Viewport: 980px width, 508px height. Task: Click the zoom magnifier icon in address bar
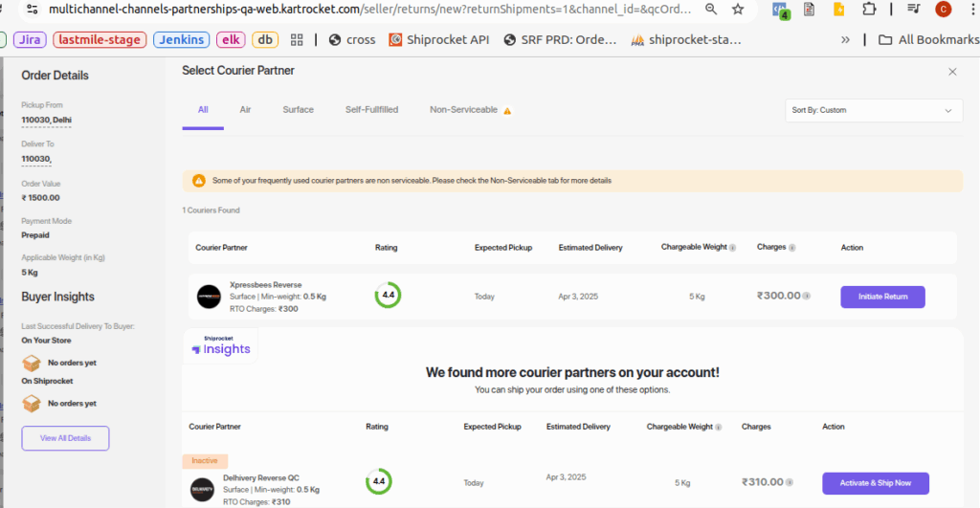point(711,10)
